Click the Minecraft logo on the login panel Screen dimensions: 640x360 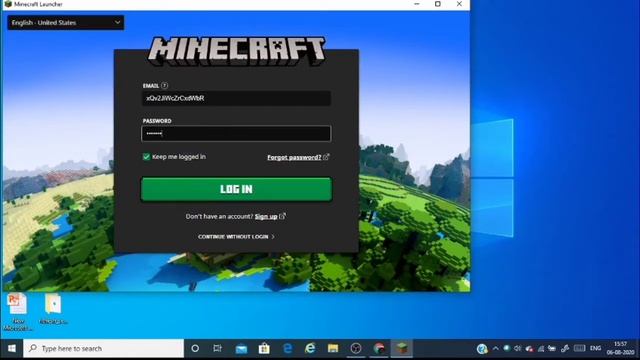tap(236, 51)
